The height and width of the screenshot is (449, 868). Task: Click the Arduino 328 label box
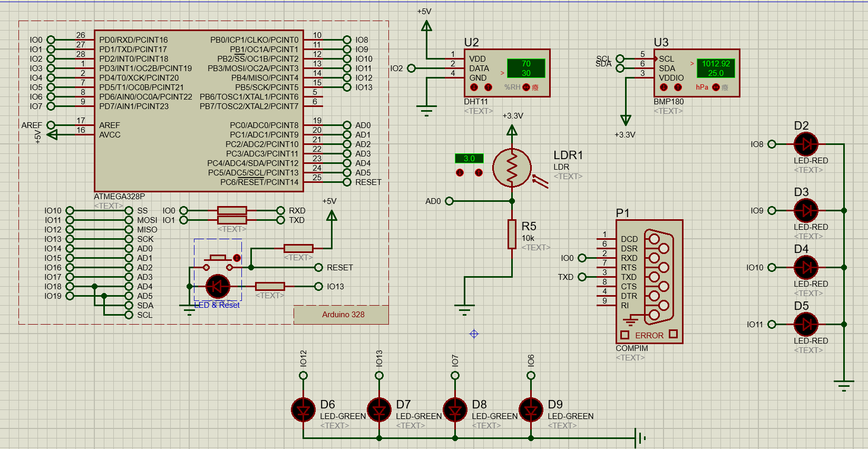click(x=343, y=315)
